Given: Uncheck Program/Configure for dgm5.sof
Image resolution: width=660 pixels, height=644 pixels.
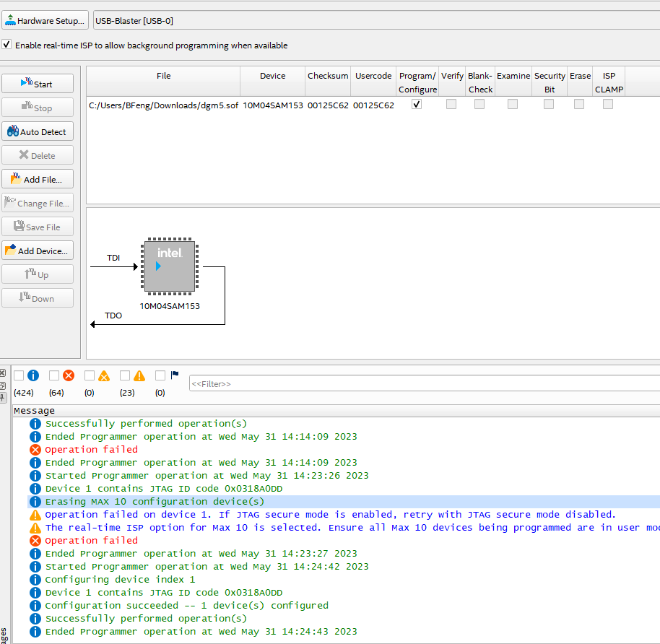Looking at the screenshot, I should [x=417, y=104].
